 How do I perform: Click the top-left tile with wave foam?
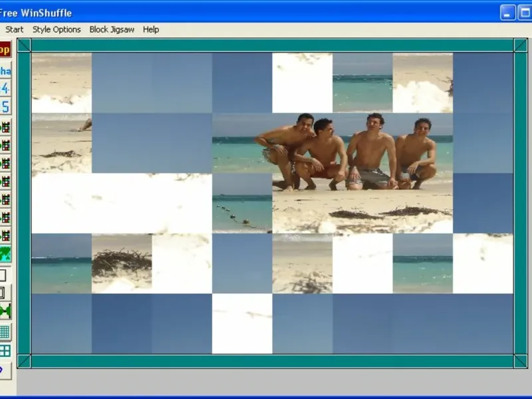62,82
